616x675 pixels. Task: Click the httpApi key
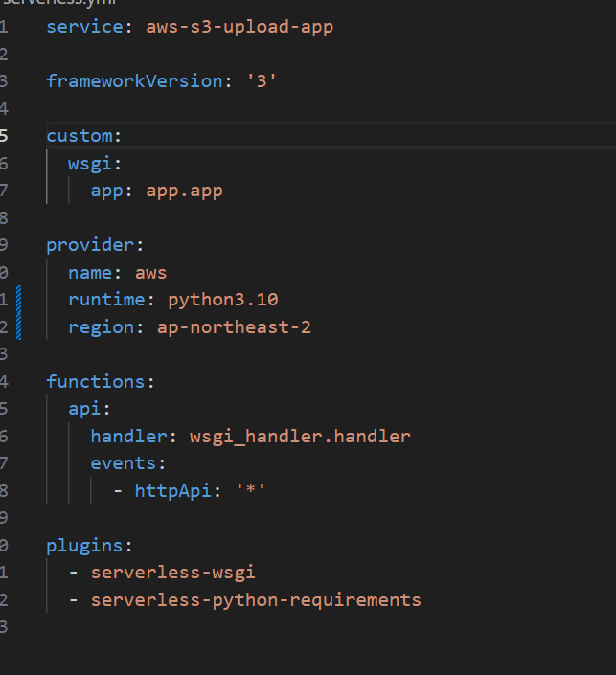173,491
